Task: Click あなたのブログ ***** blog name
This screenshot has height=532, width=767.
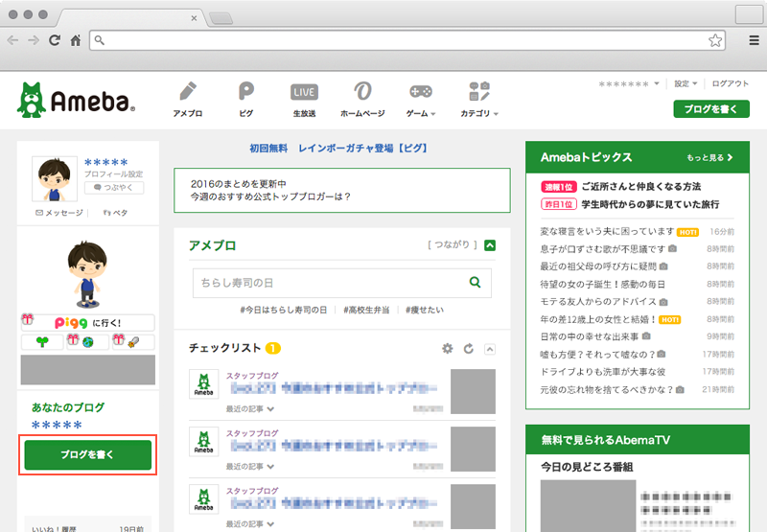Action: tap(57, 425)
